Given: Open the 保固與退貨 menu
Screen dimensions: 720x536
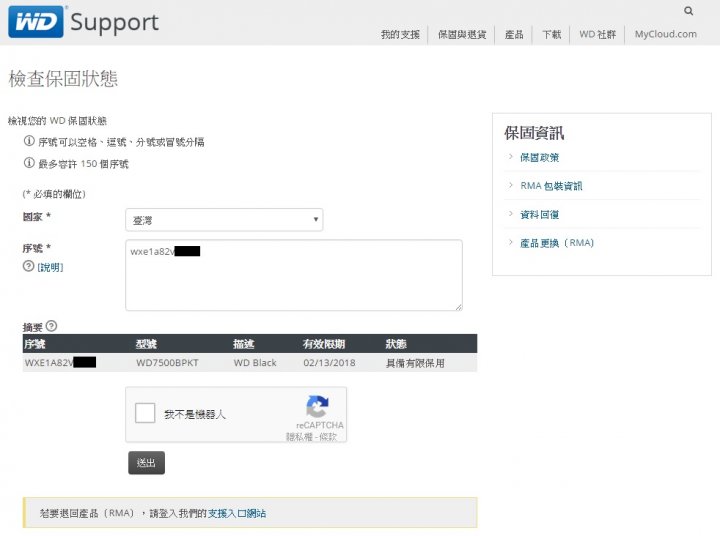Looking at the screenshot, I should [x=461, y=34].
